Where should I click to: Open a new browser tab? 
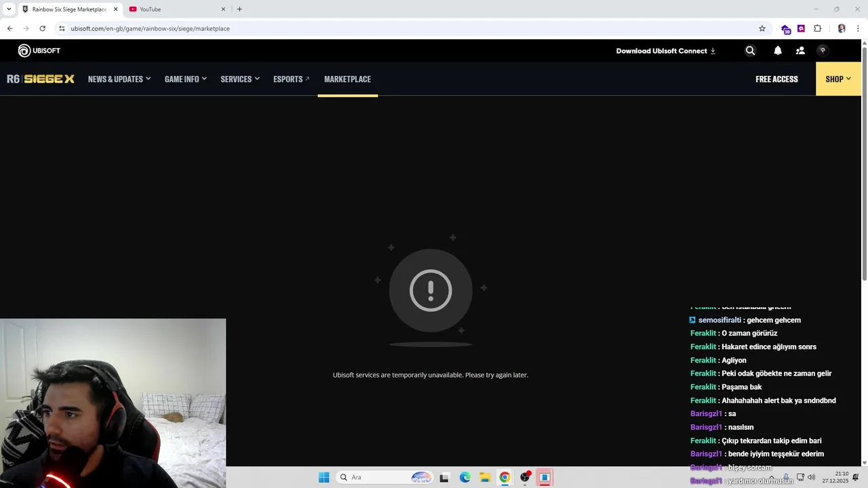(239, 9)
